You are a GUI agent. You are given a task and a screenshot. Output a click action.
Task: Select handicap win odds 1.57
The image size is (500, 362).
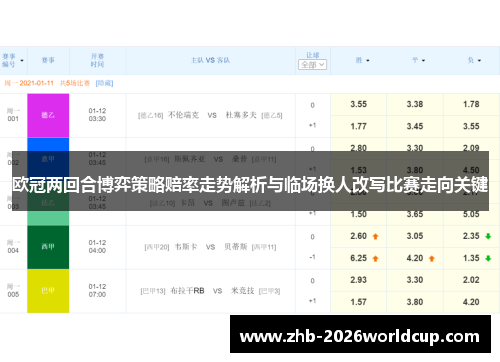[359, 302]
